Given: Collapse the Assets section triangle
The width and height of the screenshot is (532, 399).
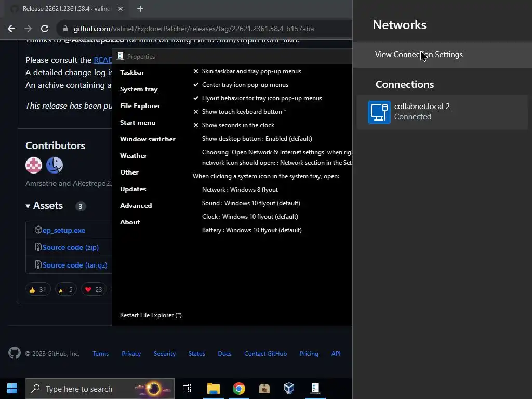Looking at the screenshot, I should pos(28,206).
